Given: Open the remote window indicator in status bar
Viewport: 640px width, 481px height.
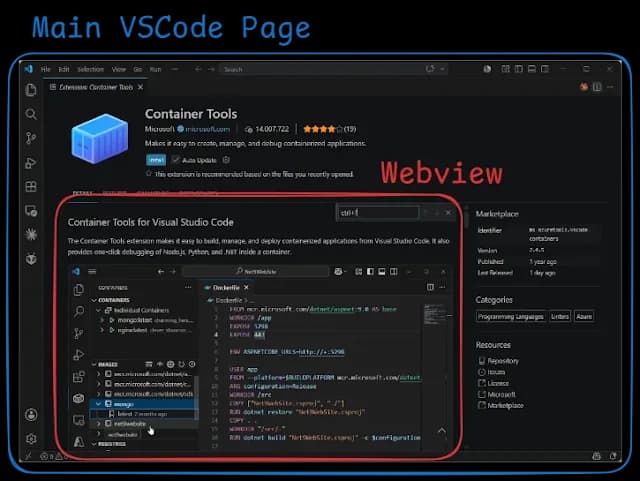Looking at the screenshot, I should (x=28, y=456).
